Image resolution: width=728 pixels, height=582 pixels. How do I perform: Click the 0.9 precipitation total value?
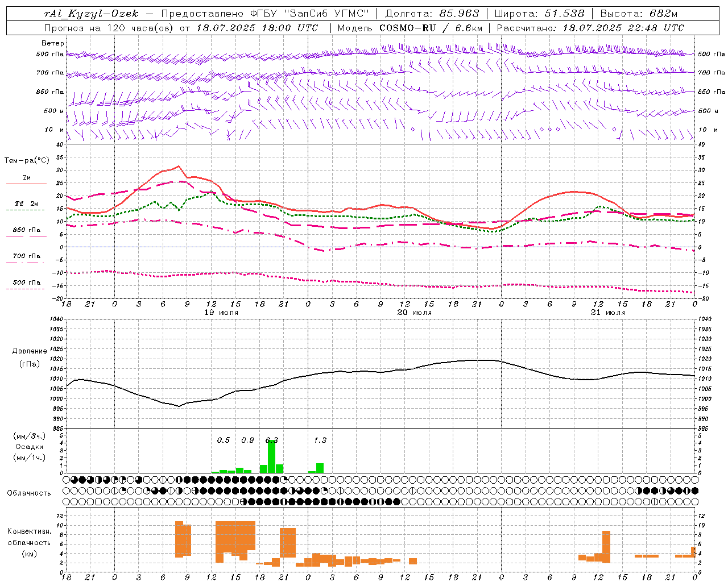(x=247, y=440)
